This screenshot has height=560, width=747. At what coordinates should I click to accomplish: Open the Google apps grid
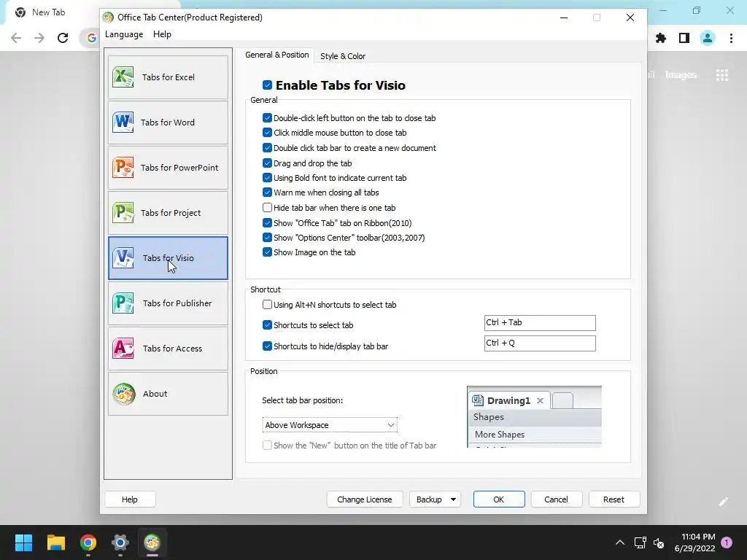721,75
